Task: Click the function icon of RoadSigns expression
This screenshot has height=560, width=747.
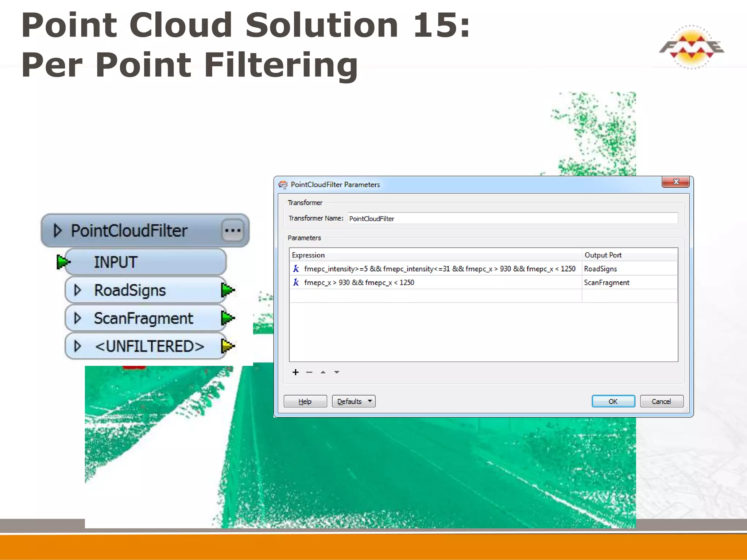Action: (x=296, y=269)
